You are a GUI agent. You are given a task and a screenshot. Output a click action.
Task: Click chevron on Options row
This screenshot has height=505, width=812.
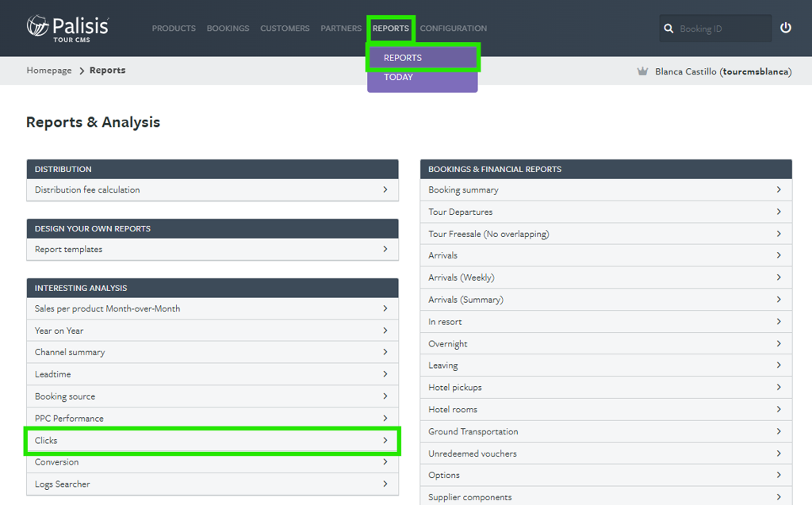[779, 475]
